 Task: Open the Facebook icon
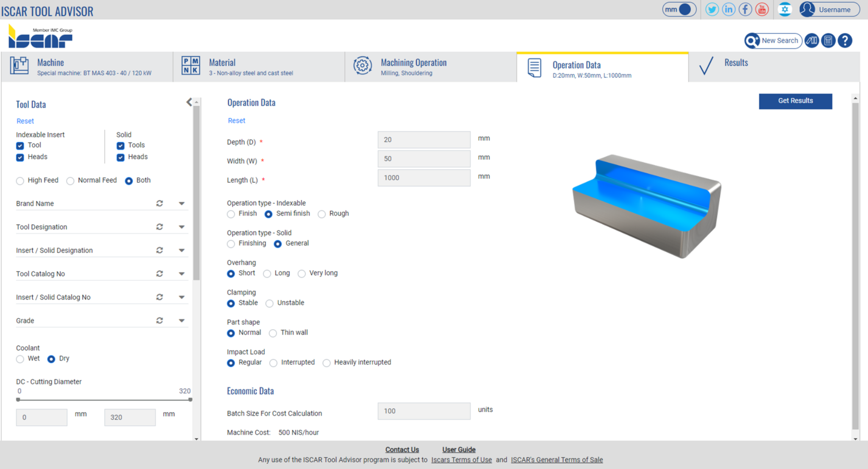pyautogui.click(x=745, y=9)
